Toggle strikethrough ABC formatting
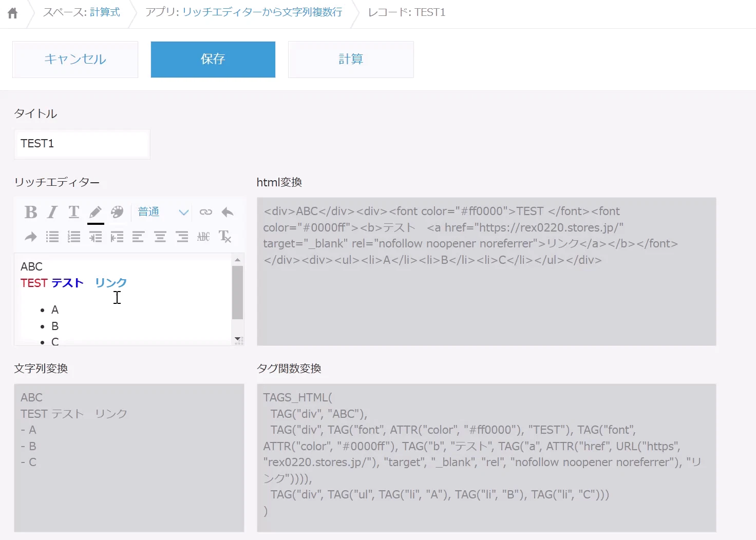This screenshot has height=540, width=756. [203, 237]
